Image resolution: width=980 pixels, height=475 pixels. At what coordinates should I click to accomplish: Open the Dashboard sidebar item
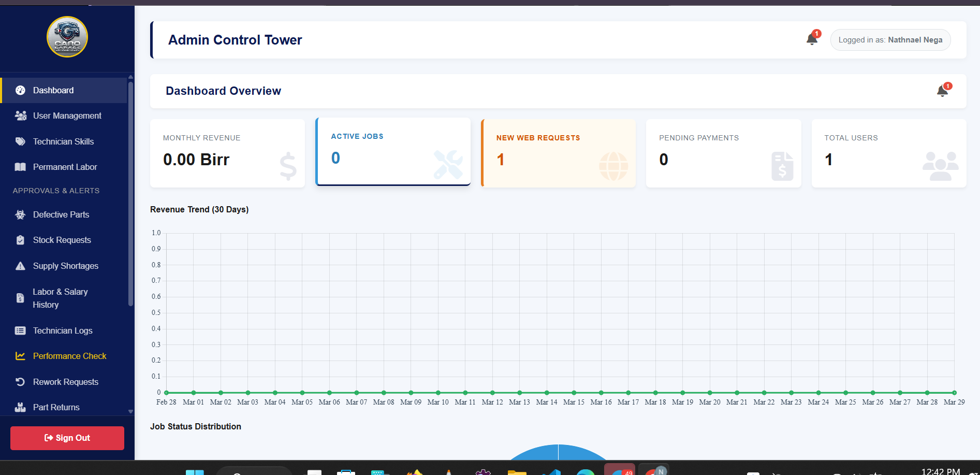coord(64,90)
